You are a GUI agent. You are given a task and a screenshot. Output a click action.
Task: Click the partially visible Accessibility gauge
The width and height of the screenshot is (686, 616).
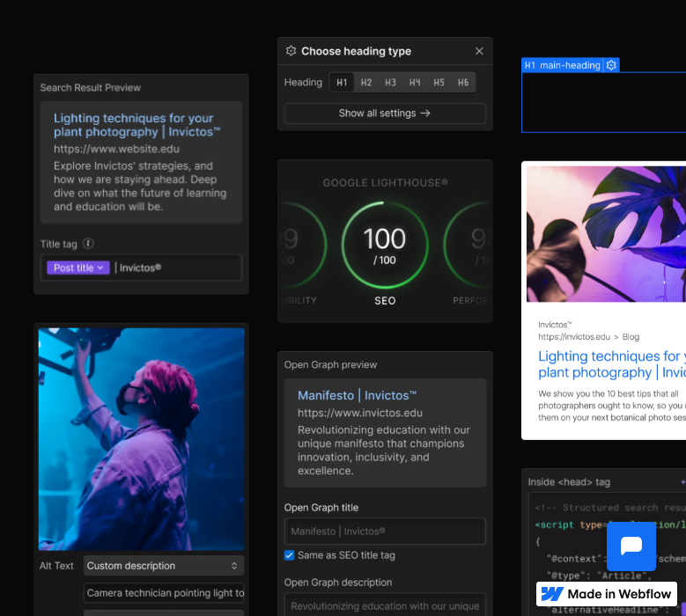[x=302, y=246]
